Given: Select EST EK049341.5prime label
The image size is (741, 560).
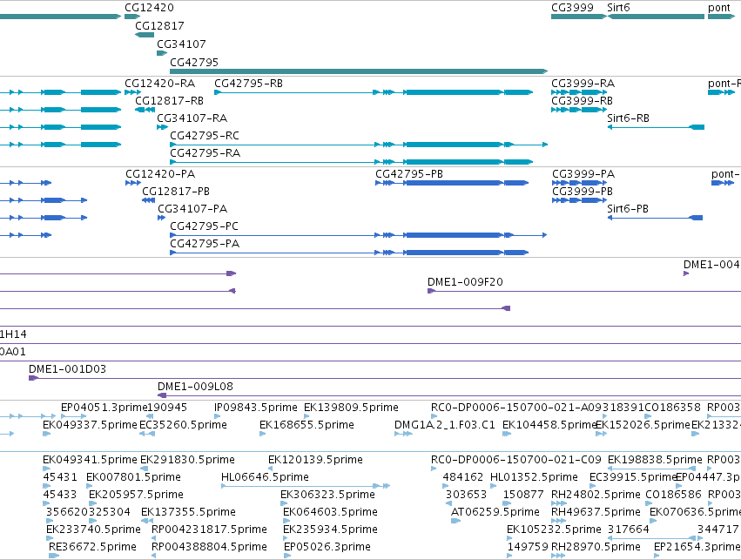Looking at the screenshot, I should click(x=90, y=460).
